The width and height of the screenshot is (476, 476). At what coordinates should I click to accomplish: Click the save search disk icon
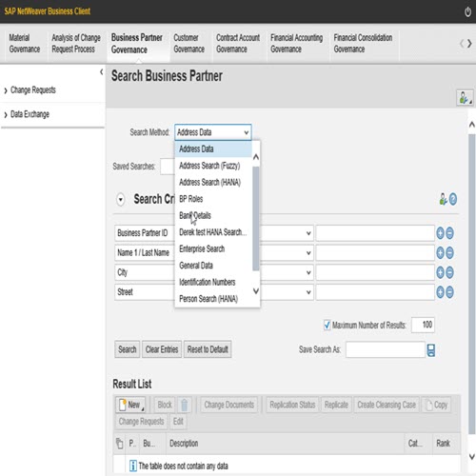[x=431, y=350]
